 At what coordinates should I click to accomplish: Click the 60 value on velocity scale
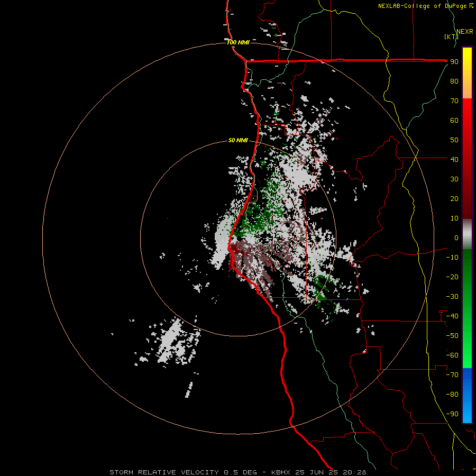454,120
